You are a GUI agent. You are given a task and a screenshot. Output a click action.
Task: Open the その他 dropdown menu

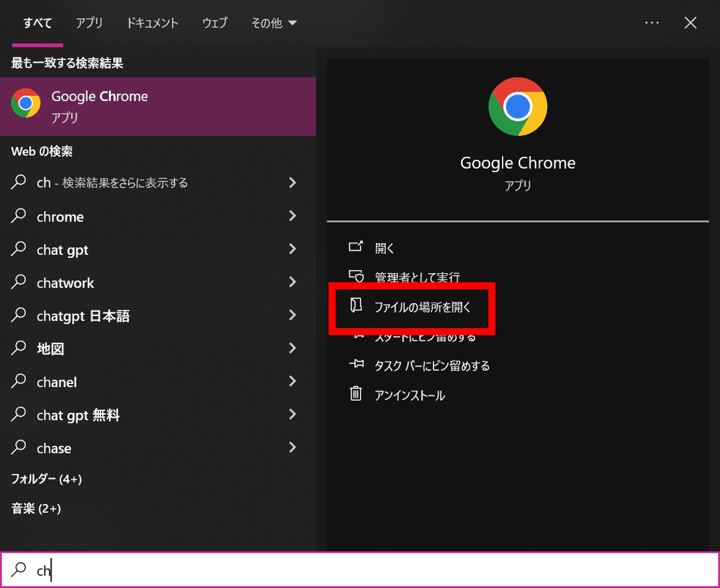coord(274,23)
